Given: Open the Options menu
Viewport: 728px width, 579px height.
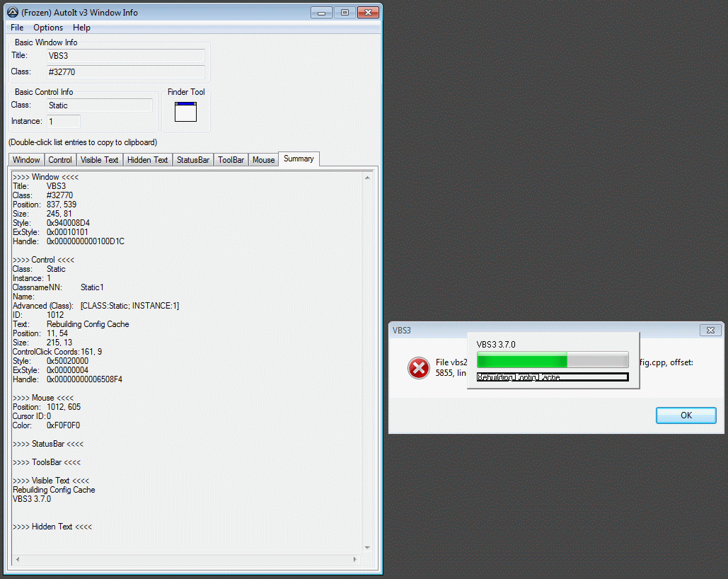Looking at the screenshot, I should click(48, 28).
